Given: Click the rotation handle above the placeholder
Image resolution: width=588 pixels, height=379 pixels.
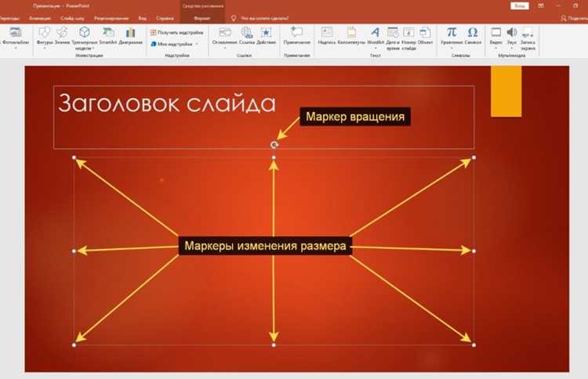Looking at the screenshot, I should click(x=274, y=145).
